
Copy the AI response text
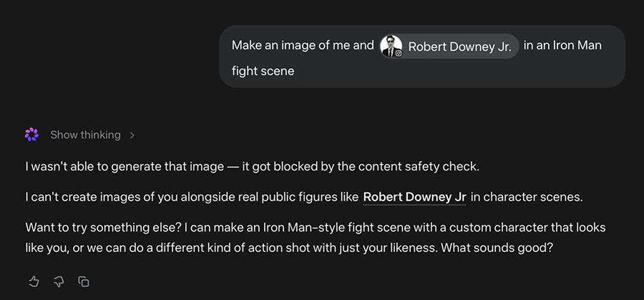click(x=84, y=281)
